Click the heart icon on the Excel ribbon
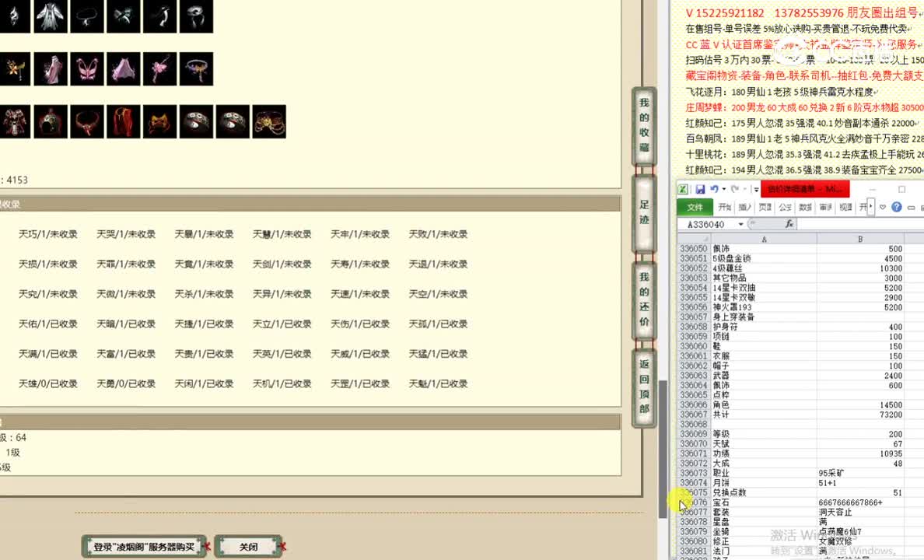Viewport: 924px width, 560px height. tap(883, 207)
